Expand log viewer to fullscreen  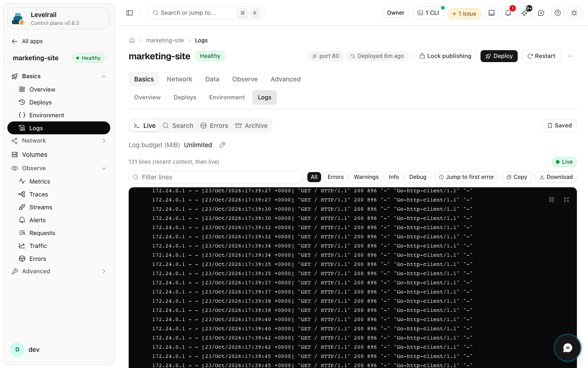(x=566, y=200)
